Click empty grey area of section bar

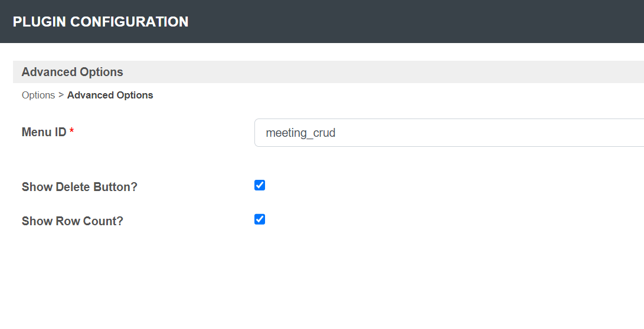pyautogui.click(x=384, y=72)
